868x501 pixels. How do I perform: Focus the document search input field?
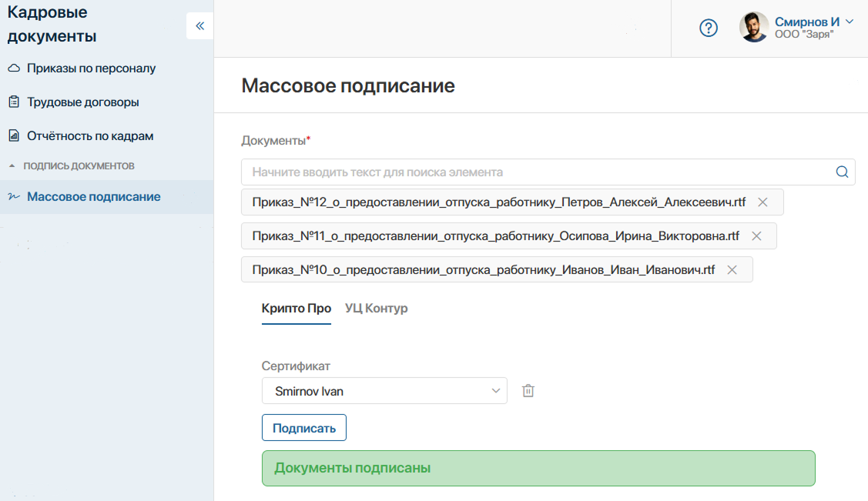(548, 172)
